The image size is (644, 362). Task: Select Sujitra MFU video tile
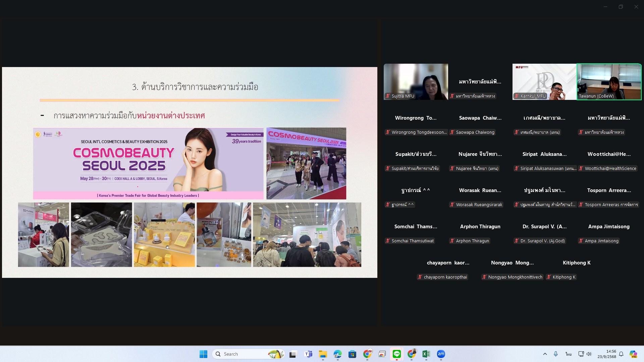tap(416, 82)
